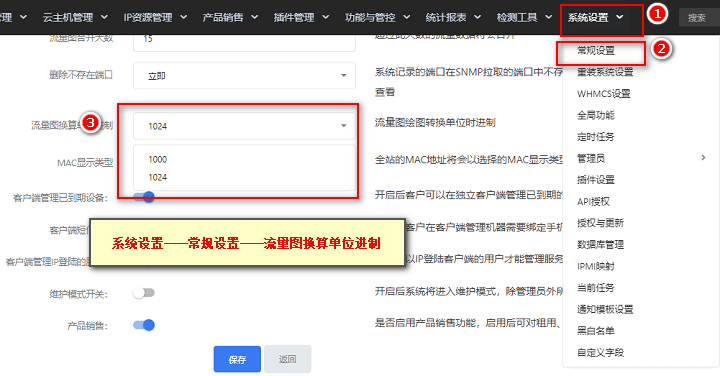Select 通知模板设置 menu entry

point(605,309)
